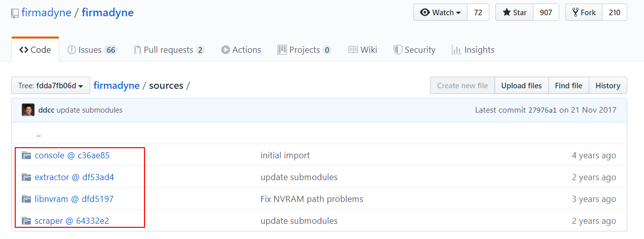Open the latest commit 27976a1 link
The height and width of the screenshot is (239, 644).
[x=543, y=110]
